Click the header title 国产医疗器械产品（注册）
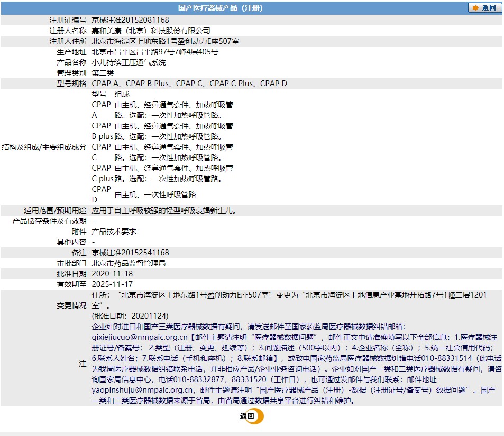Viewport: 504px width, 436px height. pyautogui.click(x=220, y=8)
